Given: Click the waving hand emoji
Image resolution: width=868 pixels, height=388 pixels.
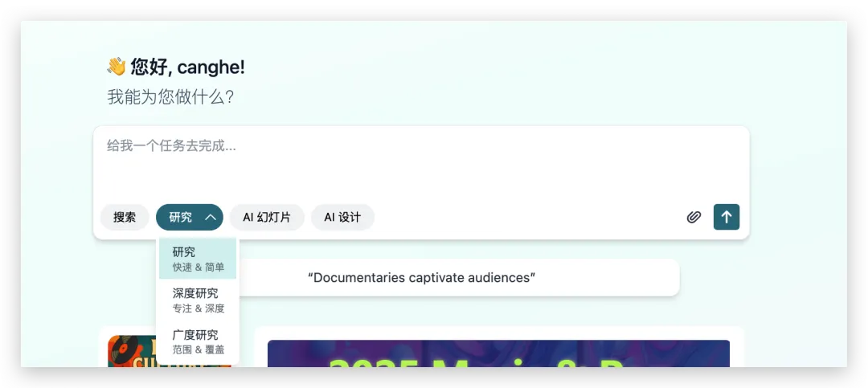Looking at the screenshot, I should (117, 67).
